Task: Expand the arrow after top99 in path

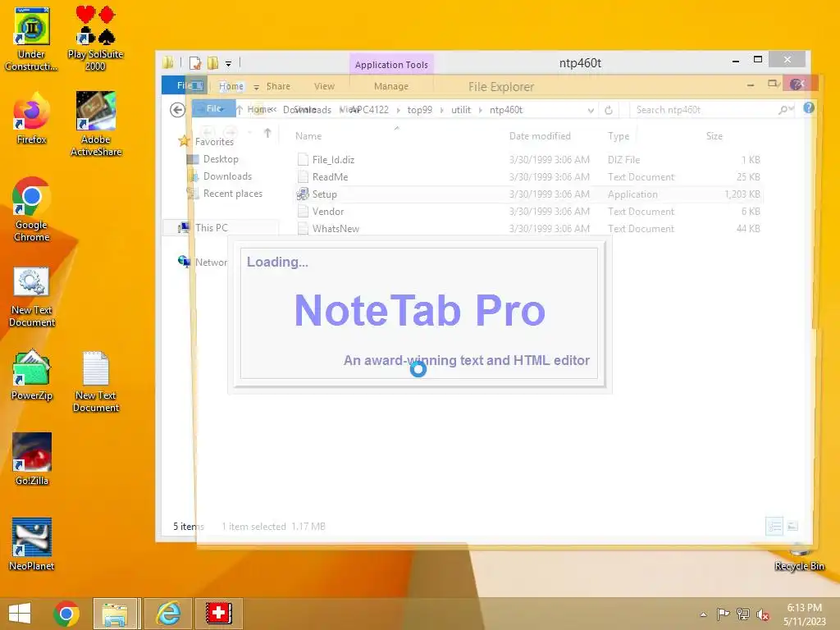Action: (x=441, y=110)
